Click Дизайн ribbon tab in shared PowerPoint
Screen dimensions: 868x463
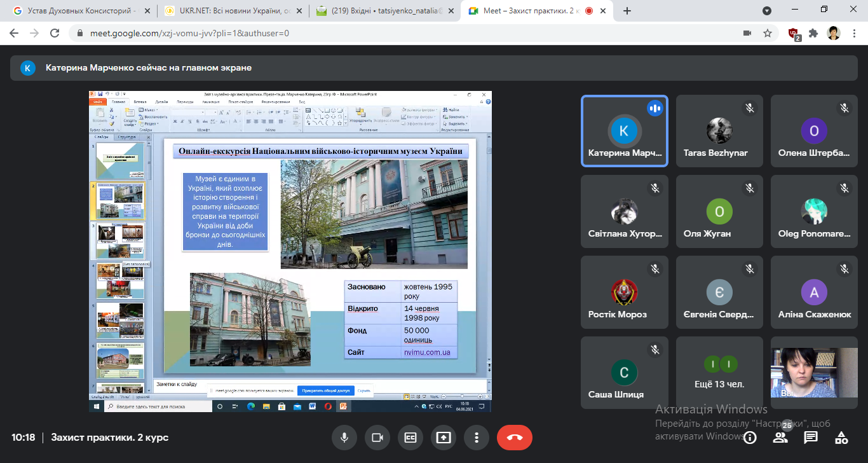161,102
